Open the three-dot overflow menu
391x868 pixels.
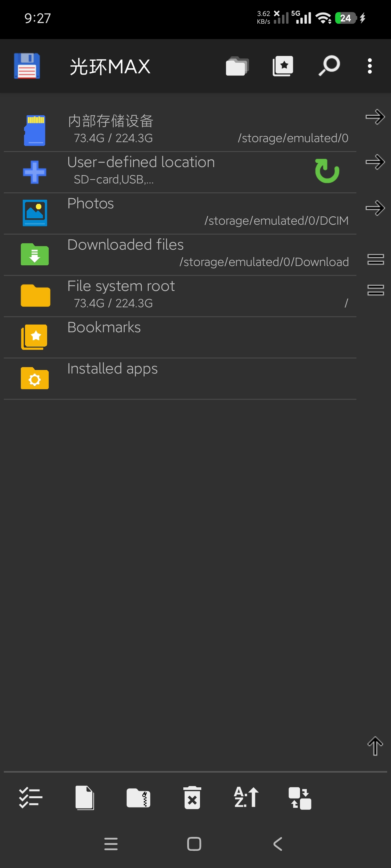(370, 66)
